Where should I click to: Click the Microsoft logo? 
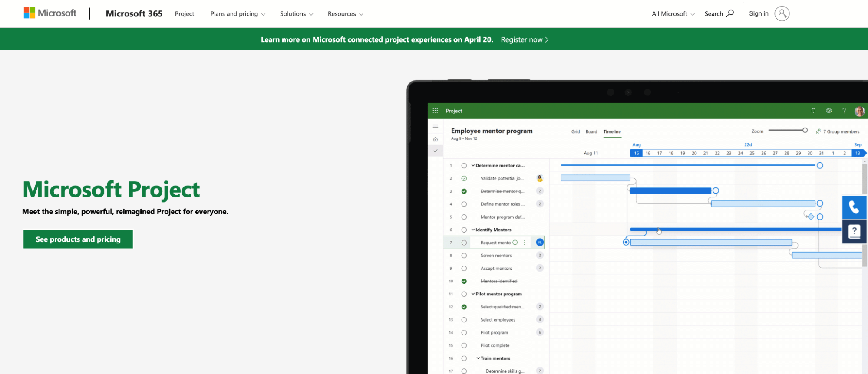tap(50, 13)
